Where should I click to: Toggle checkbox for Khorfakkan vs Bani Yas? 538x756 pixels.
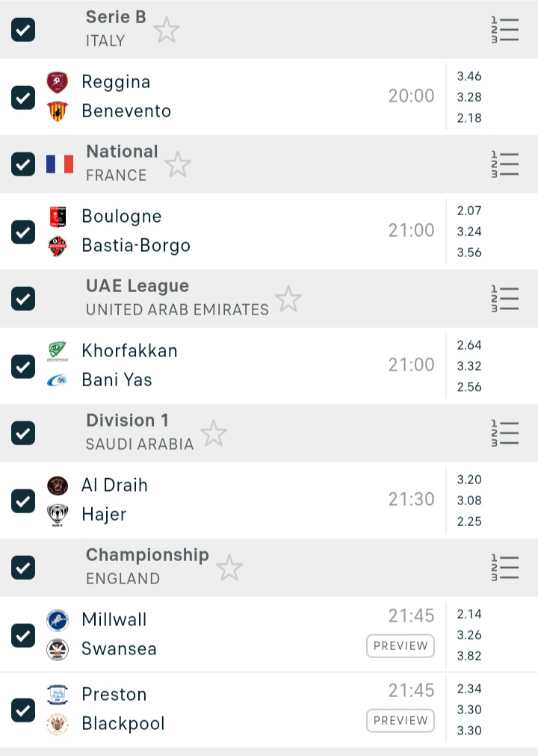(23, 366)
